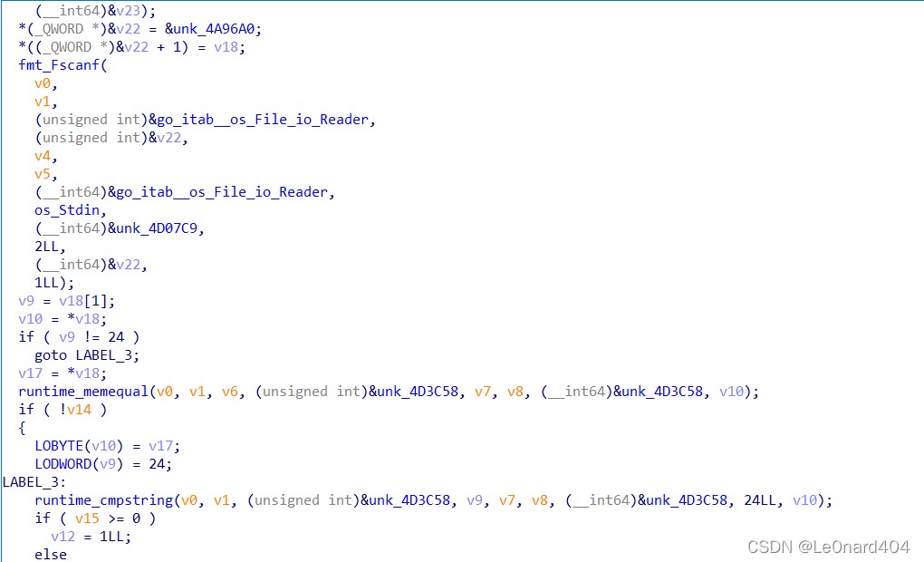Image resolution: width=924 pixels, height=562 pixels.
Task: Click the fmt_Fscanf function name
Action: click(x=58, y=65)
